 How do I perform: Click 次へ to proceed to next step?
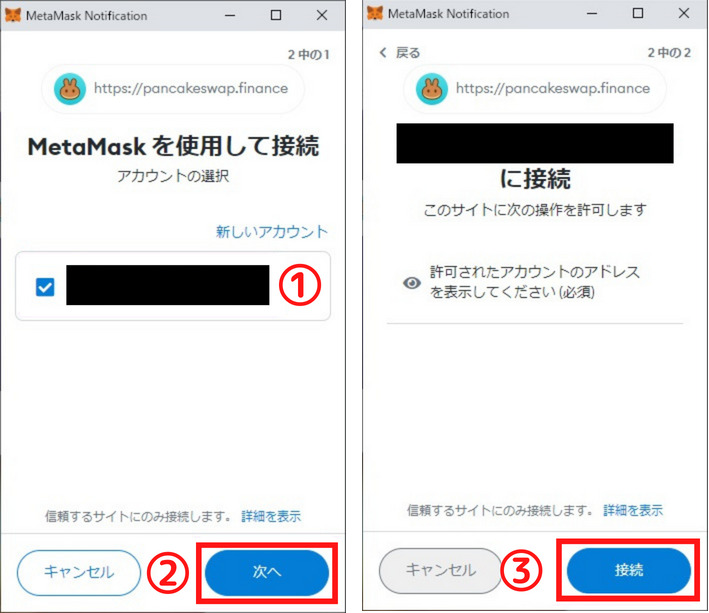(x=267, y=572)
